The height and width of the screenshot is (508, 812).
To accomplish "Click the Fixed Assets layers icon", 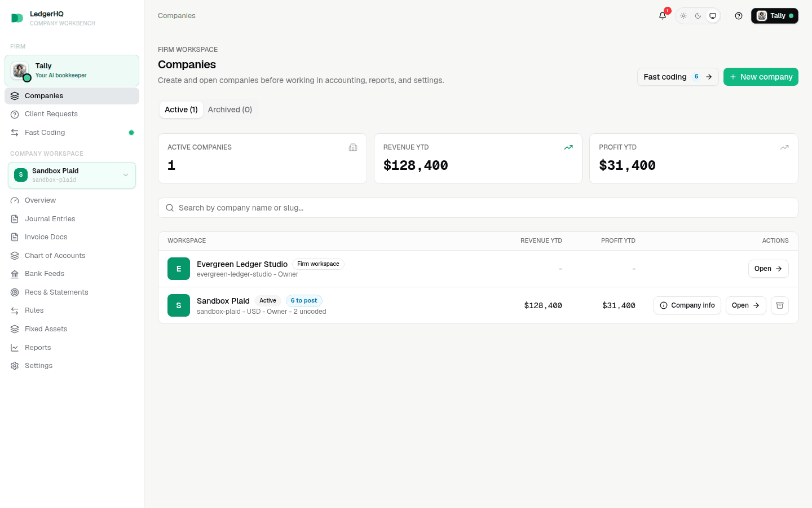I will click(15, 329).
